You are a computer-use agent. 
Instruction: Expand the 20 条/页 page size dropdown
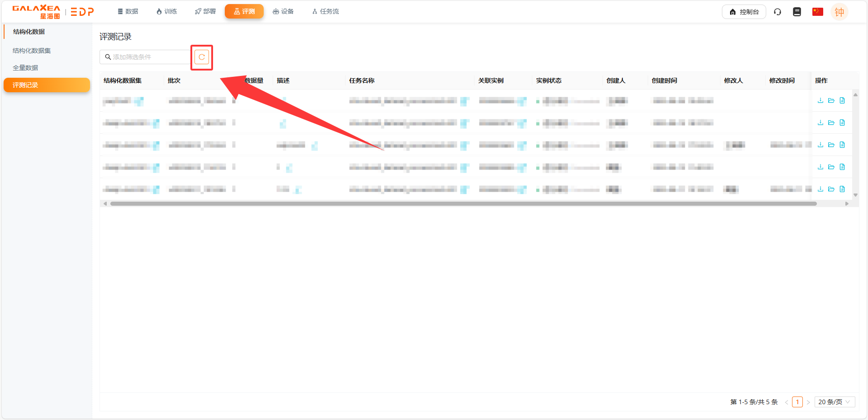click(834, 402)
